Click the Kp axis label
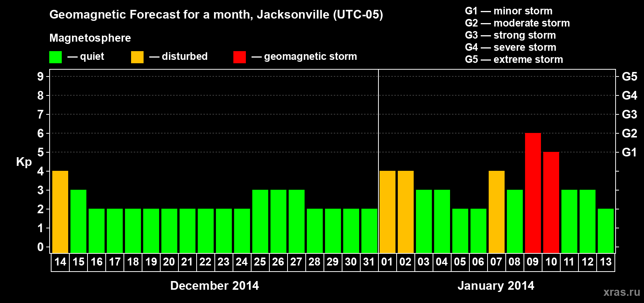 click(x=24, y=162)
